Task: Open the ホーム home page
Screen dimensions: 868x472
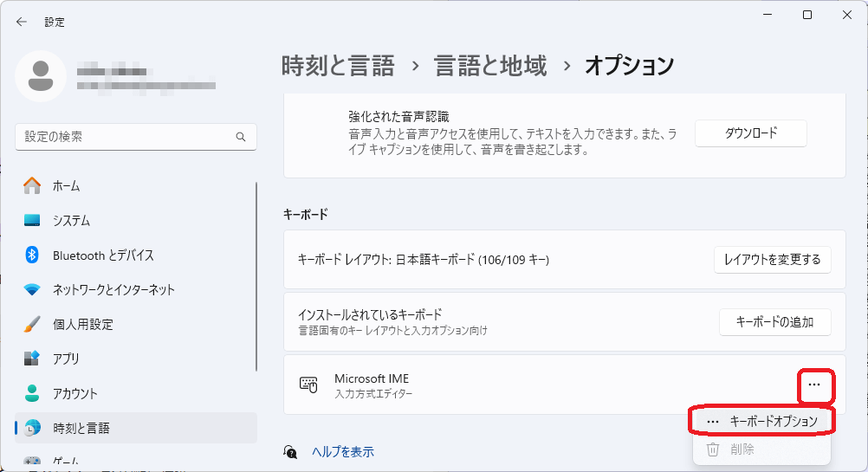Action: point(66,185)
